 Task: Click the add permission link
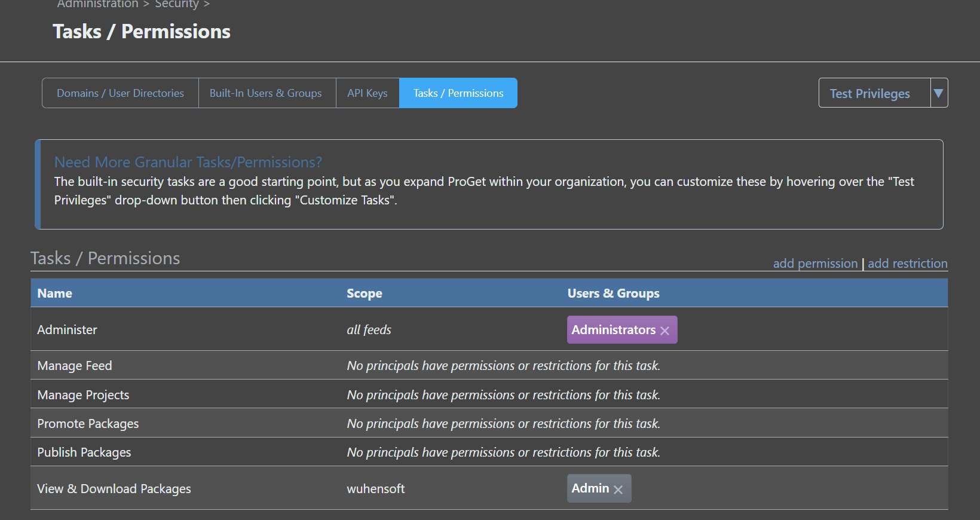coord(815,264)
